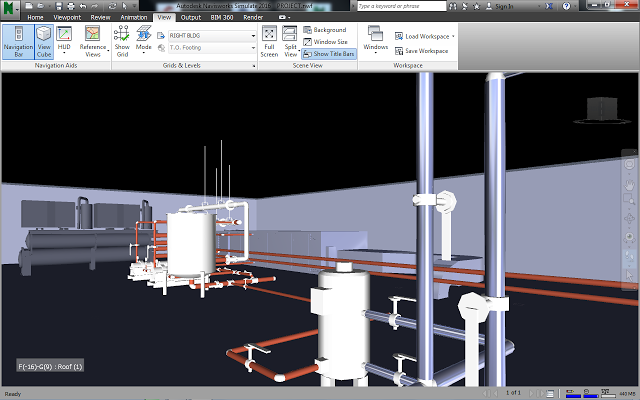This screenshot has width=640, height=400.
Task: Open the Output ribbon tab
Action: [191, 17]
